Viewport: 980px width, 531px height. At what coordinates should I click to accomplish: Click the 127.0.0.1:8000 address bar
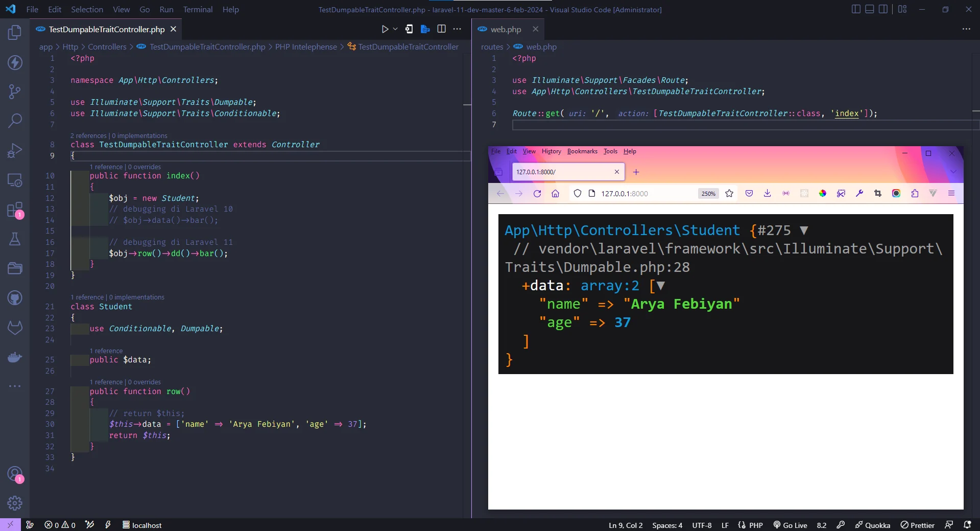coord(626,193)
